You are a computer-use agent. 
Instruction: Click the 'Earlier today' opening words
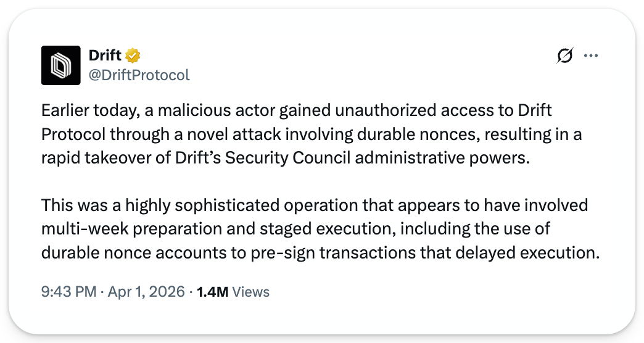pyautogui.click(x=89, y=110)
